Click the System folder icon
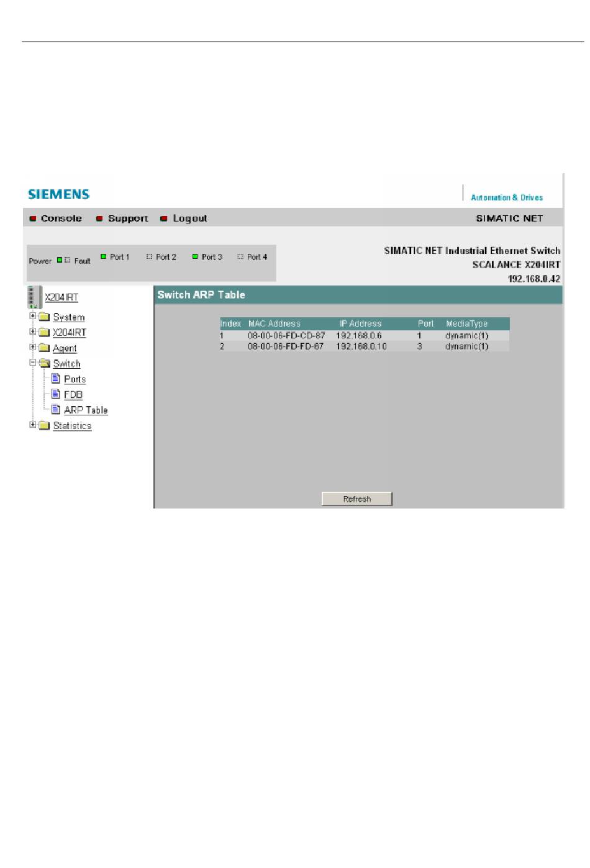Image resolution: width=590 pixels, height=868 pixels. point(44,317)
